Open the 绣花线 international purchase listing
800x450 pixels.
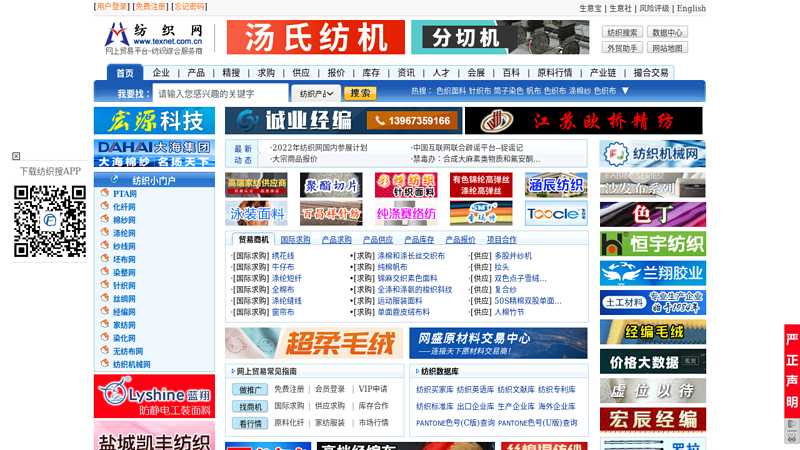click(283, 256)
